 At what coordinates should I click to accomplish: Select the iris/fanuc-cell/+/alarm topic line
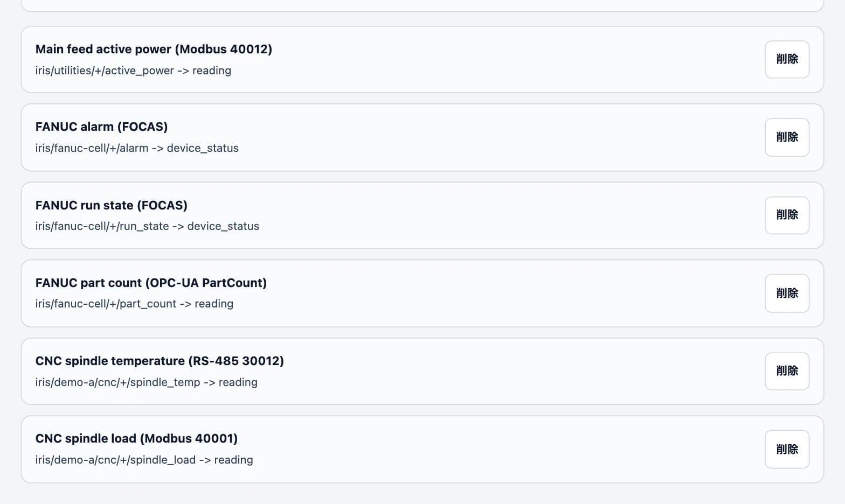pyautogui.click(x=137, y=148)
